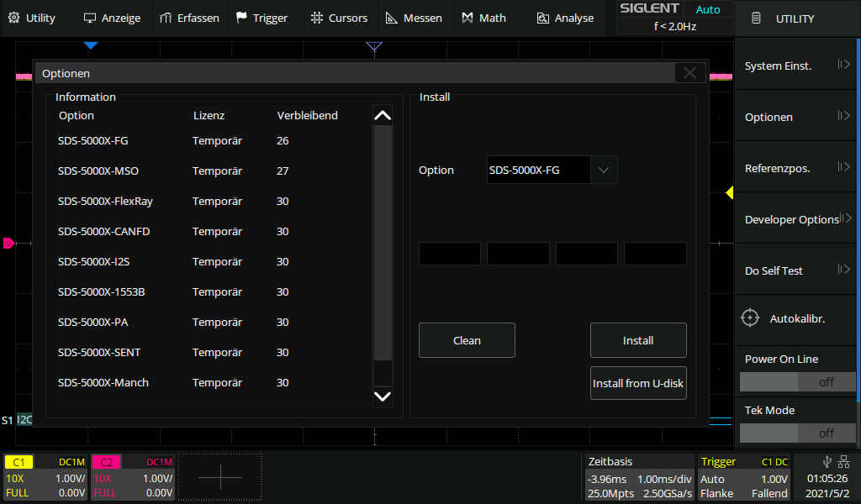
Task: Click the second license key field
Action: pos(518,254)
